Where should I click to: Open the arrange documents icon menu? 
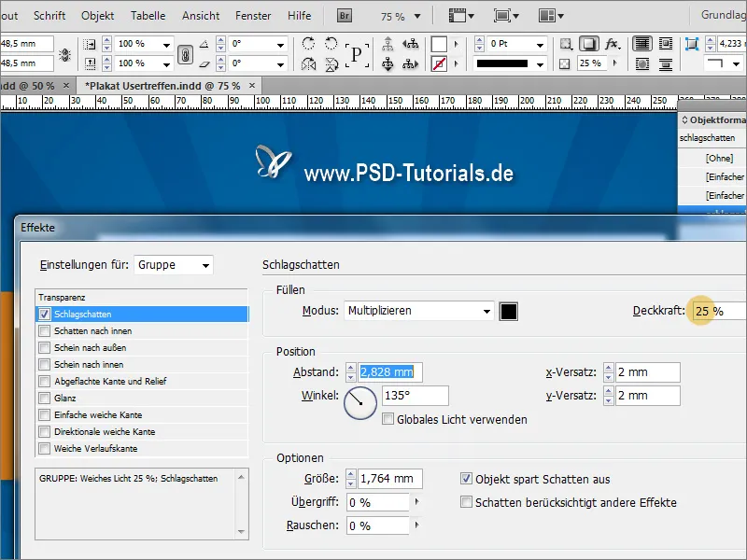(x=551, y=16)
